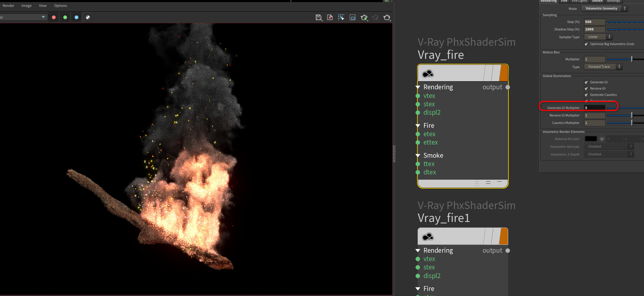
Task: Click the Vray_fire node name label
Action: 441,55
